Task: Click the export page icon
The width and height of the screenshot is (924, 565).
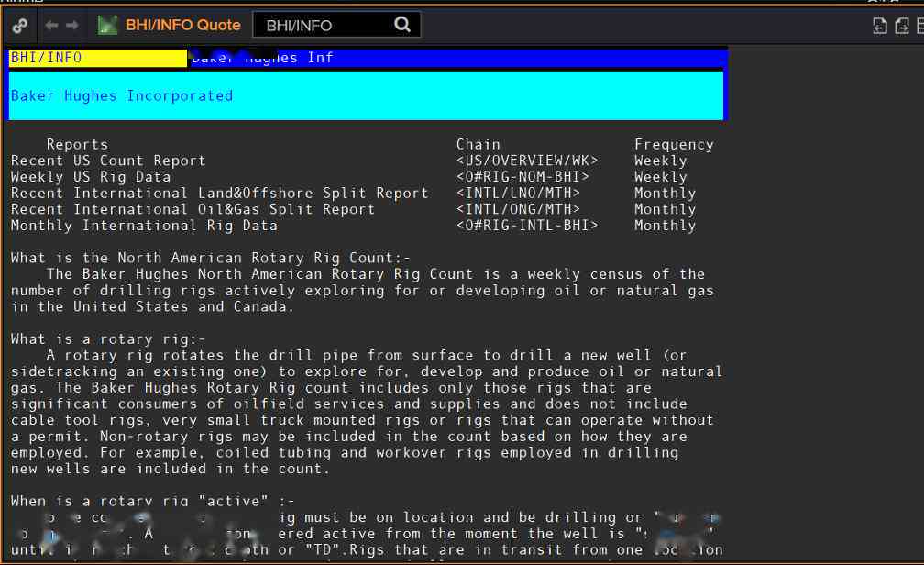Action: point(902,26)
